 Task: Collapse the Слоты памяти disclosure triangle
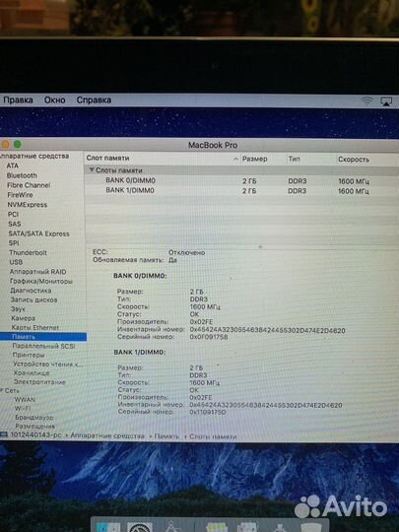(x=92, y=170)
